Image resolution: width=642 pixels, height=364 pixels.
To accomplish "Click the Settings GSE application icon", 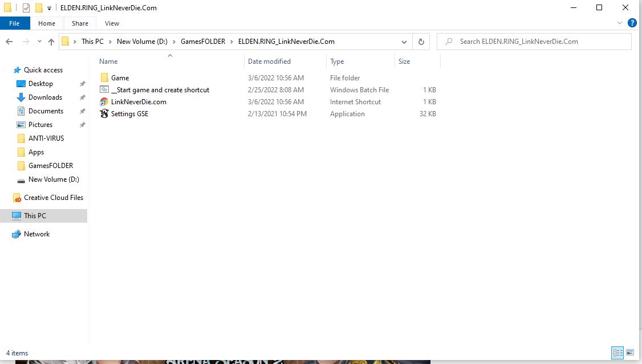I will 104,114.
